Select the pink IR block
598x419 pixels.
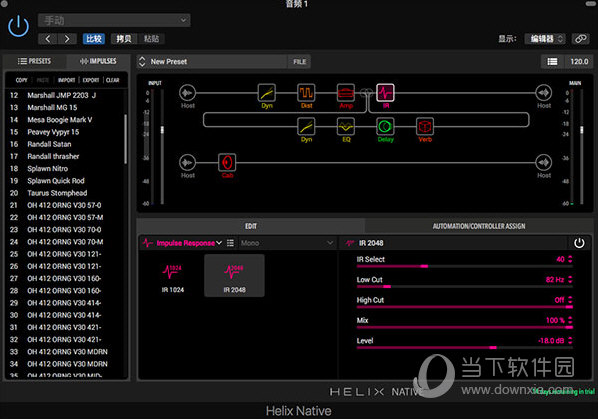tap(386, 93)
